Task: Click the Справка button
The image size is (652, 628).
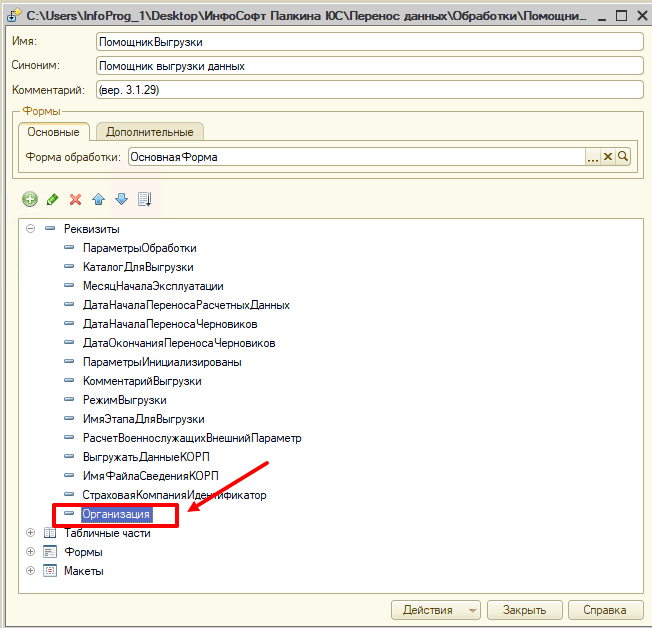Action: point(605,610)
